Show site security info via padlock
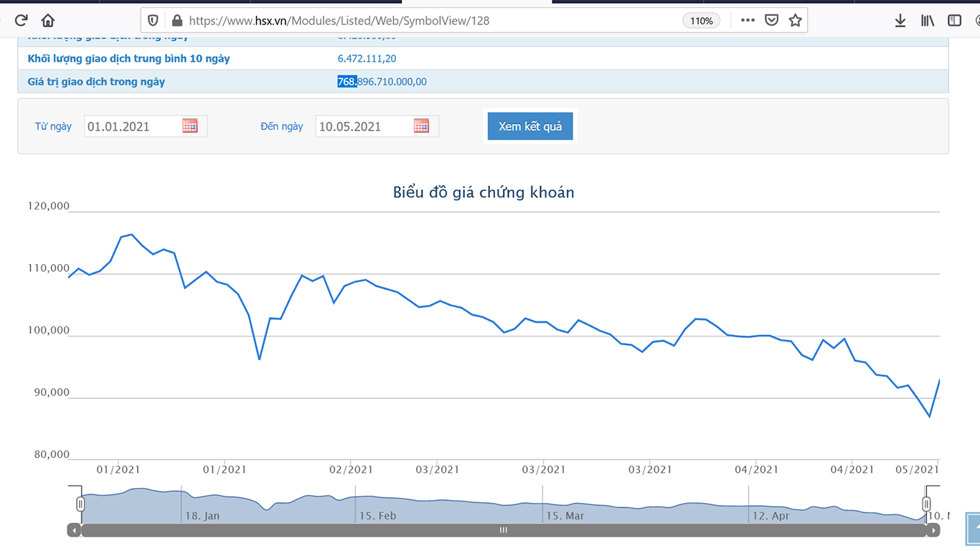Image resolution: width=980 pixels, height=551 pixels. tap(176, 21)
